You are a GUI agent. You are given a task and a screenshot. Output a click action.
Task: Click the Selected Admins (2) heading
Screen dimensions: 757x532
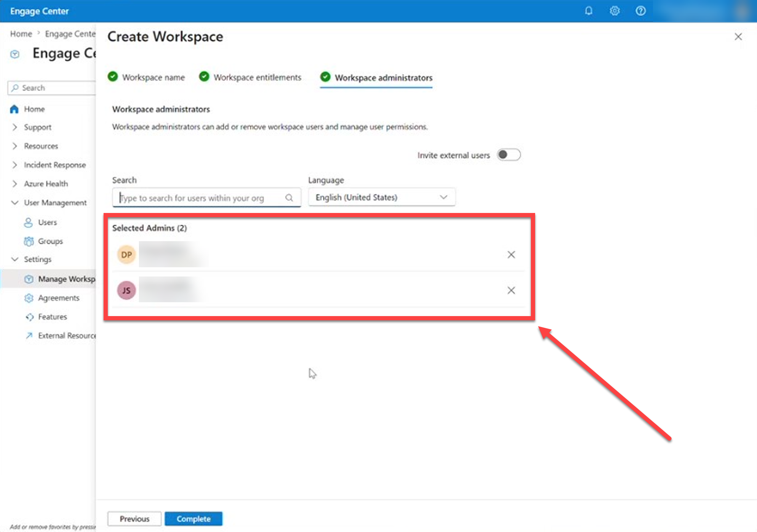tap(149, 228)
